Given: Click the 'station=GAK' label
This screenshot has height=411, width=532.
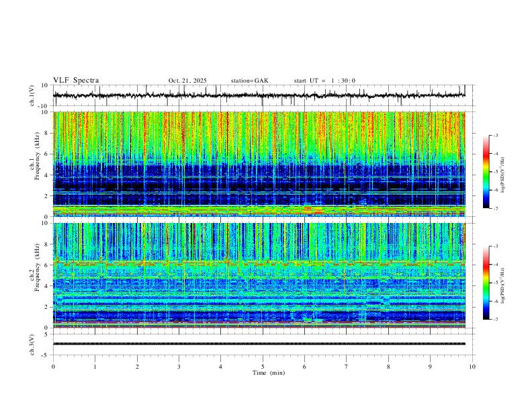Looking at the screenshot, I should 249,81.
